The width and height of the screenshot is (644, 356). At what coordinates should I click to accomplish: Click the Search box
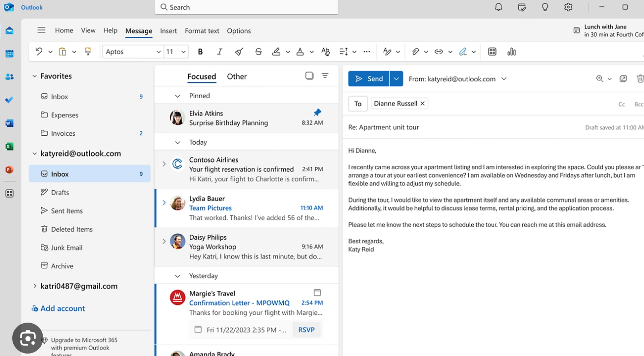coord(246,7)
